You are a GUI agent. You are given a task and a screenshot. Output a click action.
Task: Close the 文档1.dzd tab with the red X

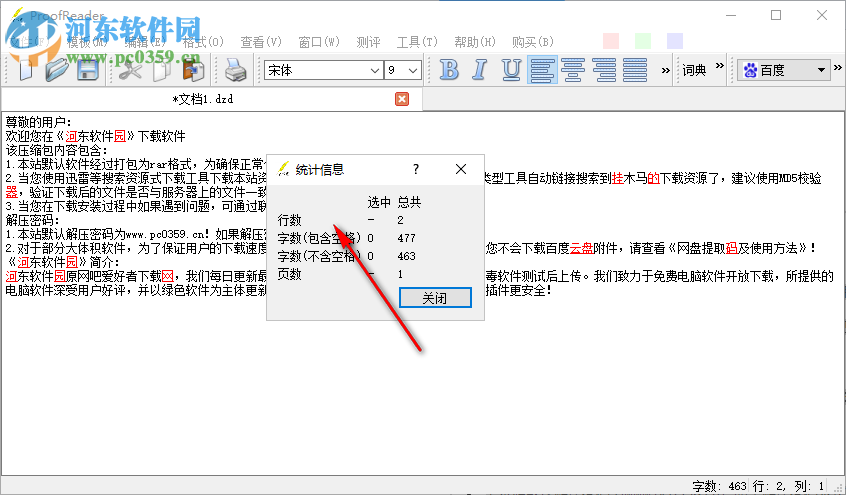point(402,99)
